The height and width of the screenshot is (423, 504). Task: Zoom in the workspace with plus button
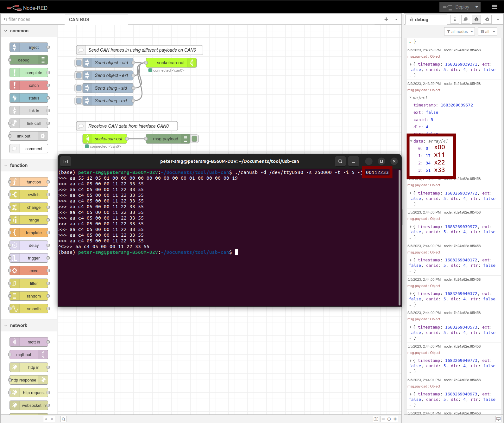click(395, 419)
